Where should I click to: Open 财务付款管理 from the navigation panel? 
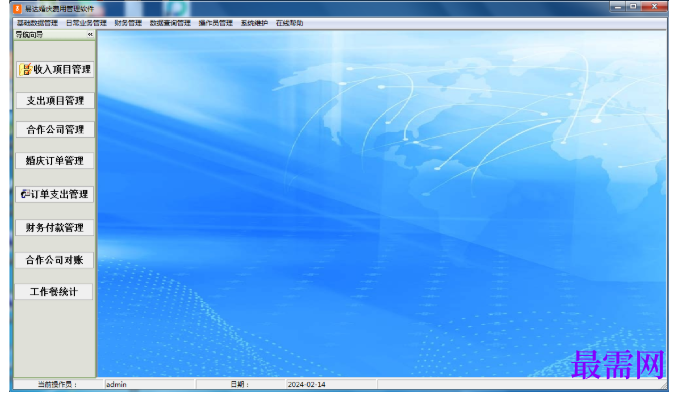pyautogui.click(x=54, y=227)
